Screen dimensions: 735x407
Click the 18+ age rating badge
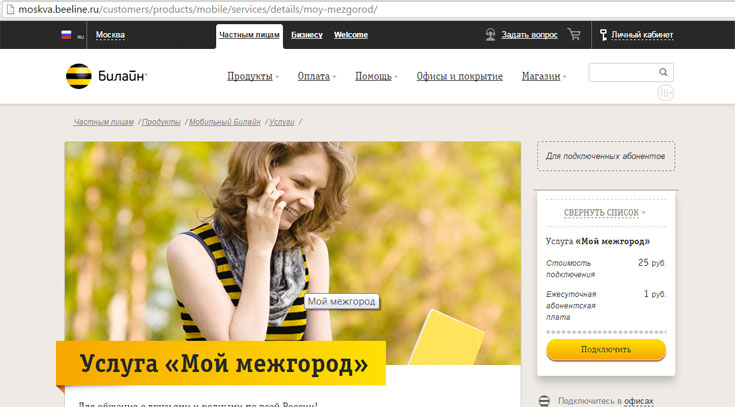coord(666,93)
